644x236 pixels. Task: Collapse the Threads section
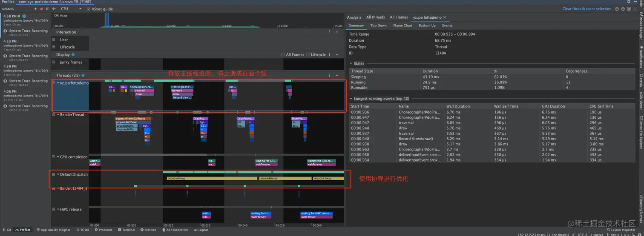click(337, 75)
